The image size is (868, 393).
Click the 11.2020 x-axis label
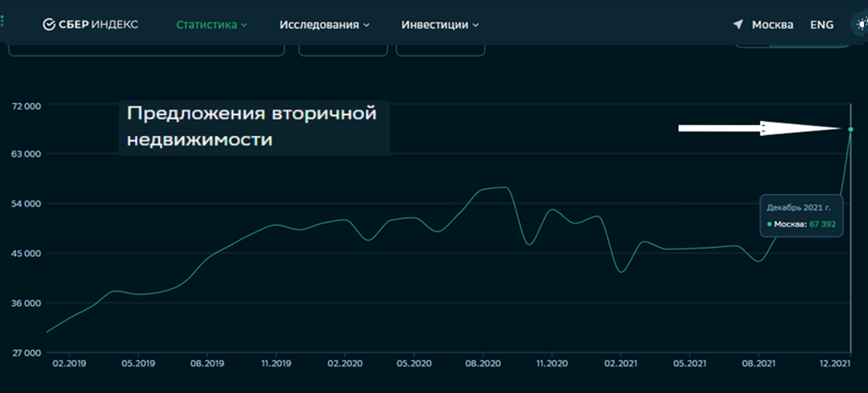pos(552,364)
